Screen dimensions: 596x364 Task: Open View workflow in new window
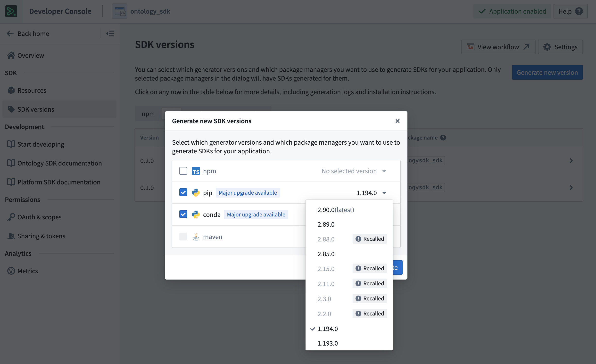[x=498, y=47]
